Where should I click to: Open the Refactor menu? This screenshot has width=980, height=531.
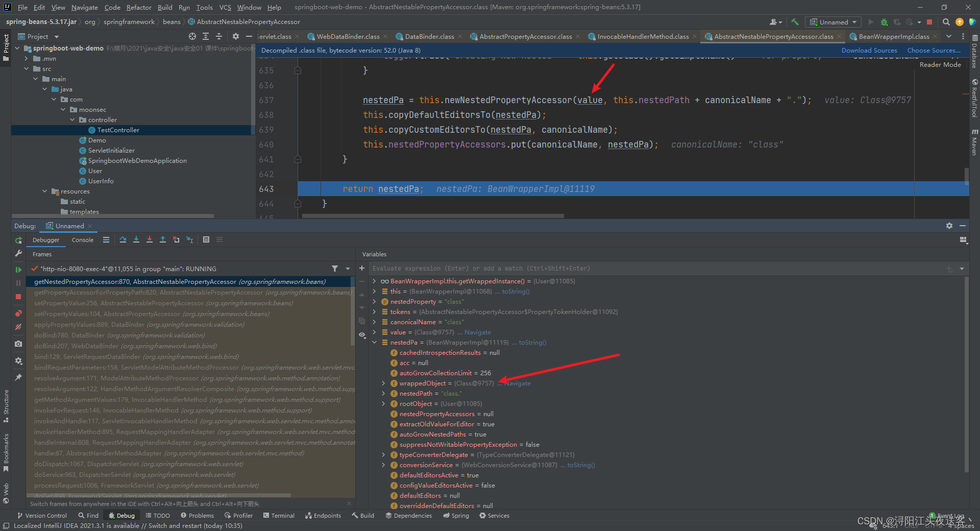click(x=139, y=7)
